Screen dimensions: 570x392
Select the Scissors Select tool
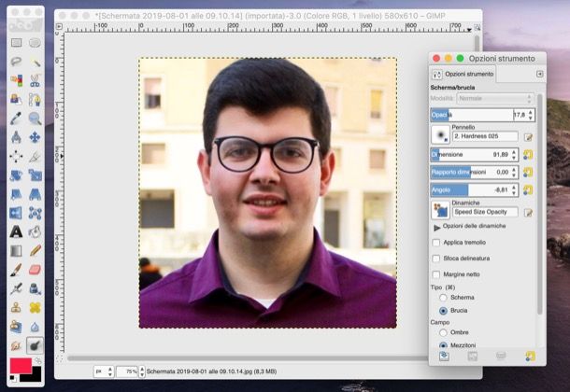[x=35, y=80]
